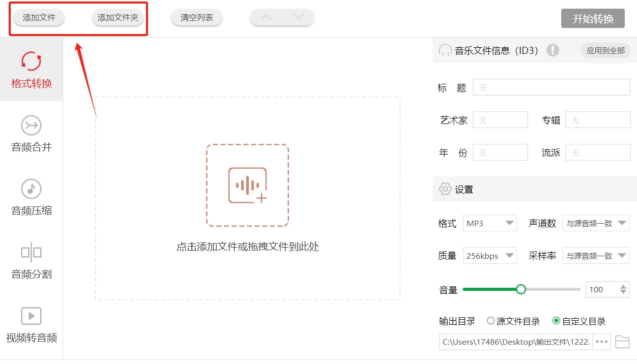Image resolution: width=637 pixels, height=364 pixels.
Task: Click the 年份 input field
Action: click(x=501, y=153)
